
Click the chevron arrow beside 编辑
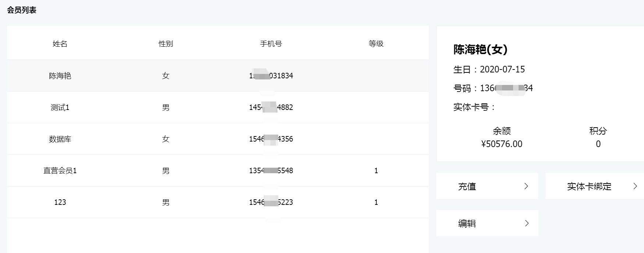click(x=527, y=223)
